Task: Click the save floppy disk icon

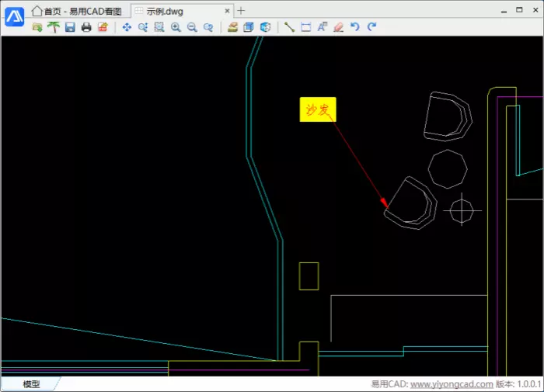Action: coord(70,27)
